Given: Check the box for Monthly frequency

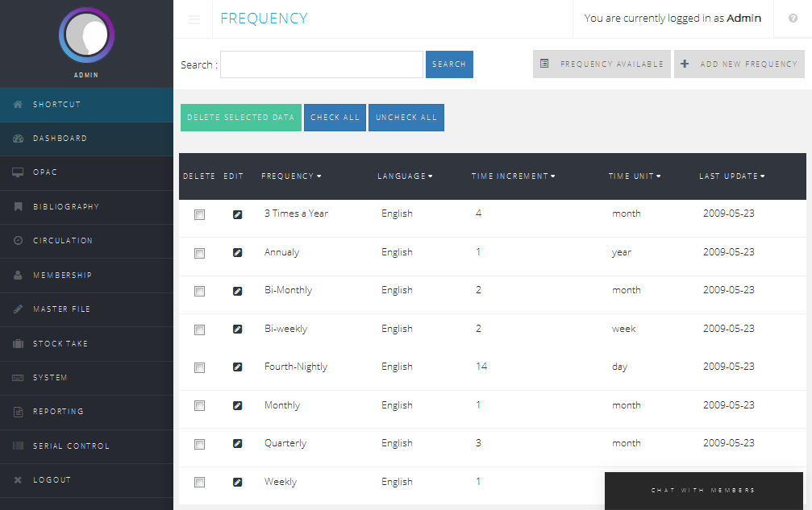Looking at the screenshot, I should coord(199,406).
